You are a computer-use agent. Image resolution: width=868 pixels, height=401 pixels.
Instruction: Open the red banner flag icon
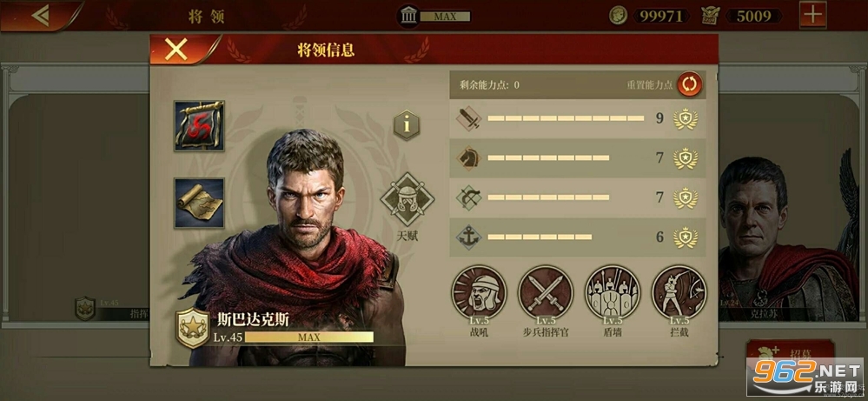tap(199, 126)
